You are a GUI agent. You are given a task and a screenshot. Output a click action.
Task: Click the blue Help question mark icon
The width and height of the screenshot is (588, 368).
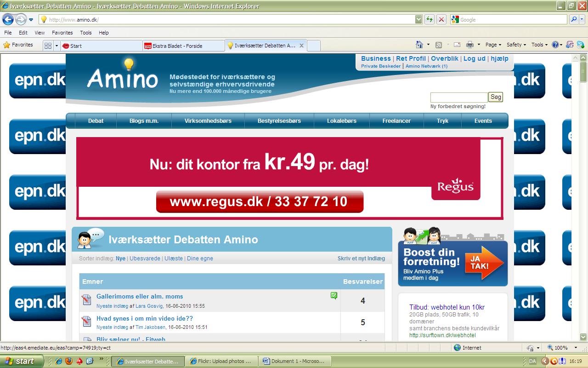(x=555, y=45)
